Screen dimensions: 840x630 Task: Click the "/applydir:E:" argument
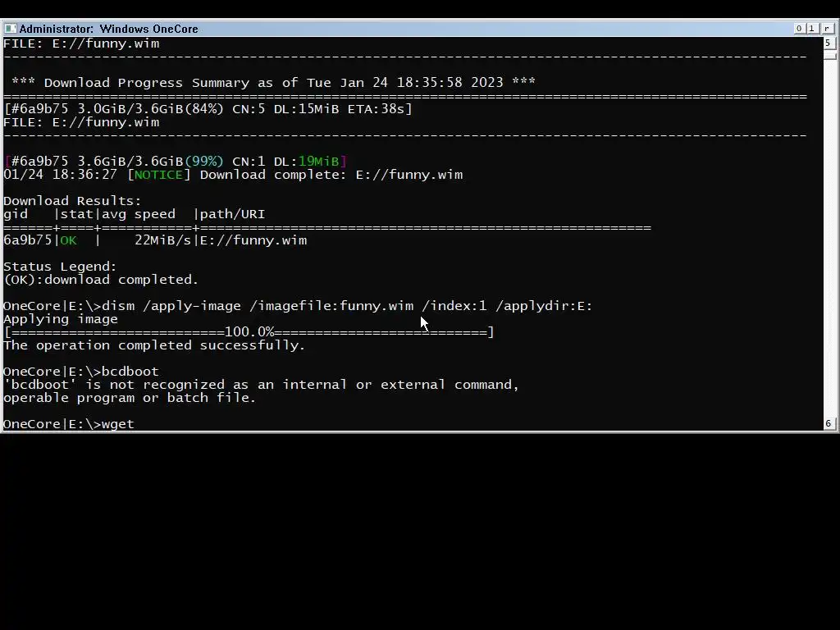545,306
